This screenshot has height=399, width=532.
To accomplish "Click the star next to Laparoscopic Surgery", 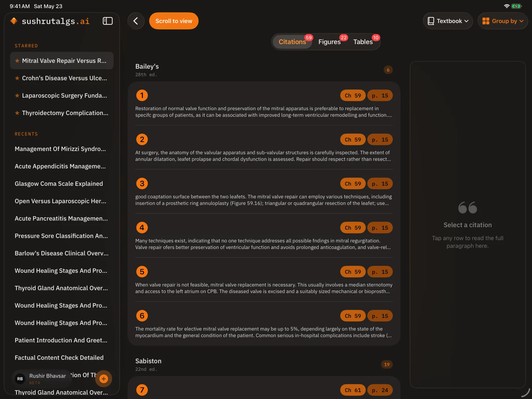I will (x=17, y=95).
